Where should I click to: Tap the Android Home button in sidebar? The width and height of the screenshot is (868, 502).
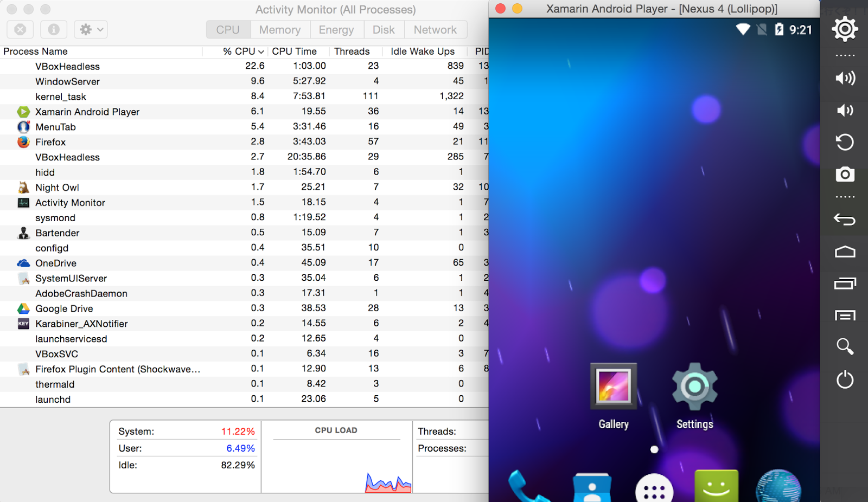coord(845,252)
